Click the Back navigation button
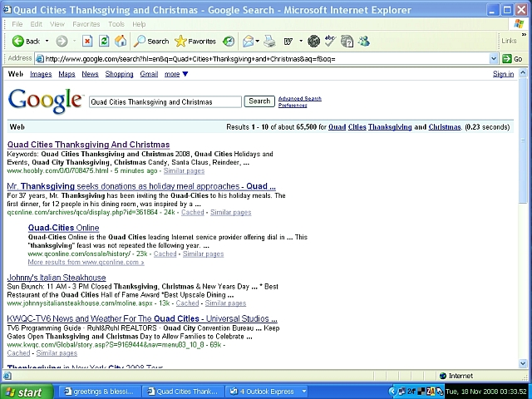 point(26,41)
